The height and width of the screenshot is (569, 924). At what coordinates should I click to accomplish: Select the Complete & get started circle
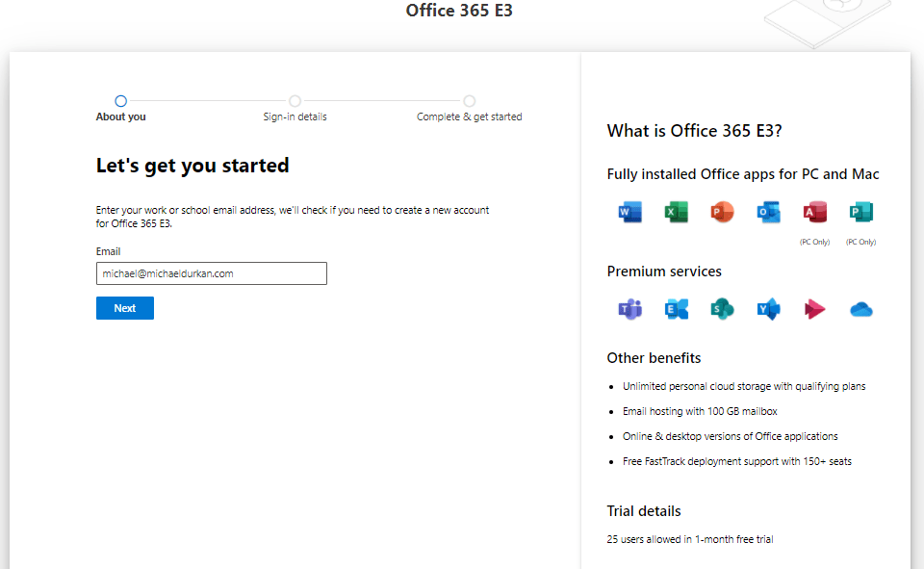pos(469,101)
